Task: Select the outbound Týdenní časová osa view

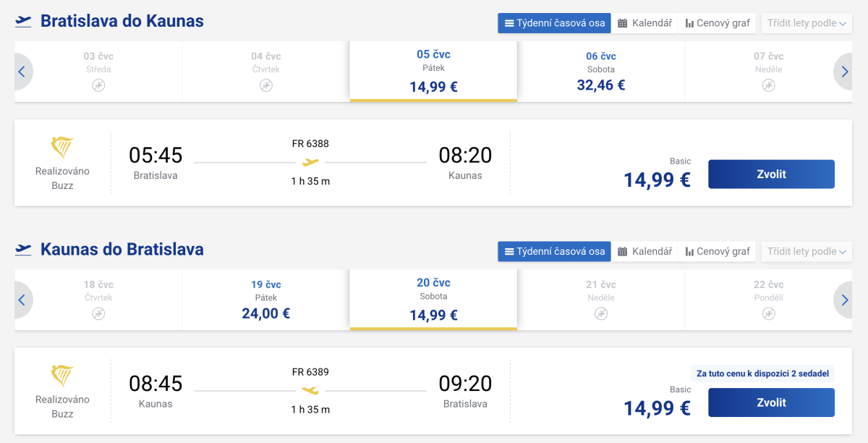Action: coord(554,23)
